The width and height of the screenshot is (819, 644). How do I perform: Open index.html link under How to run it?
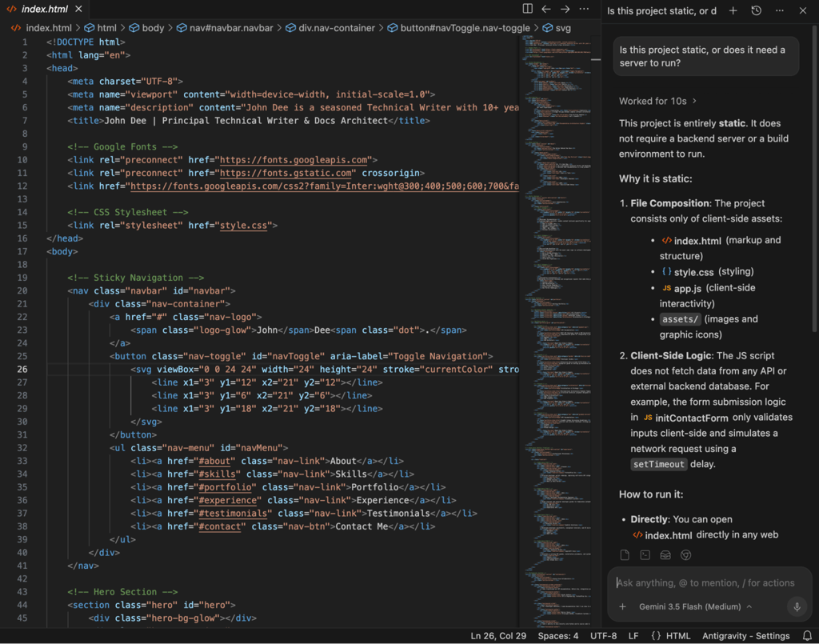tap(662, 535)
